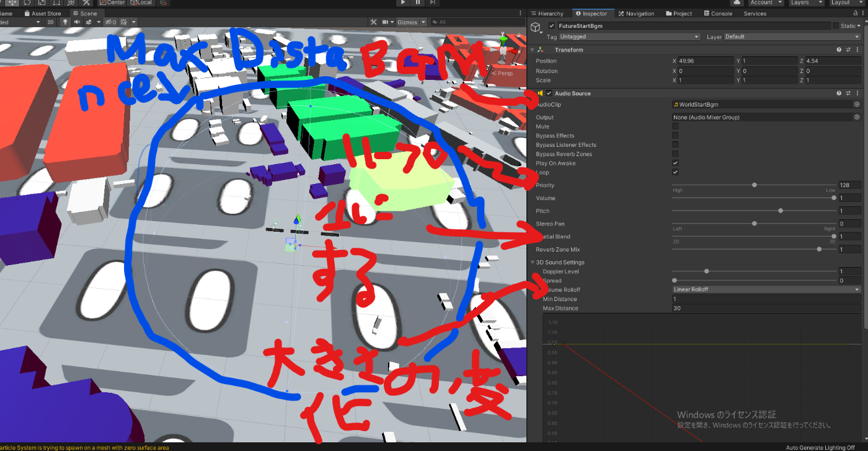Image resolution: width=868 pixels, height=451 pixels.
Task: Click the Stereo Pan slider handle
Action: pos(754,224)
